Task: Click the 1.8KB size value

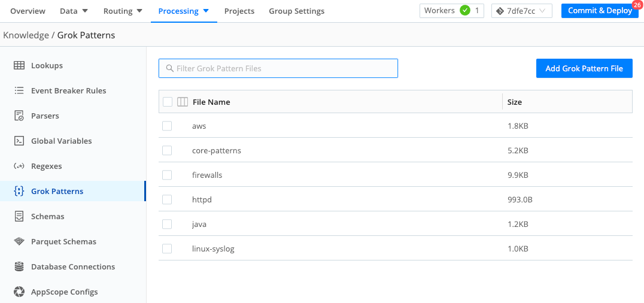Action: tap(518, 126)
